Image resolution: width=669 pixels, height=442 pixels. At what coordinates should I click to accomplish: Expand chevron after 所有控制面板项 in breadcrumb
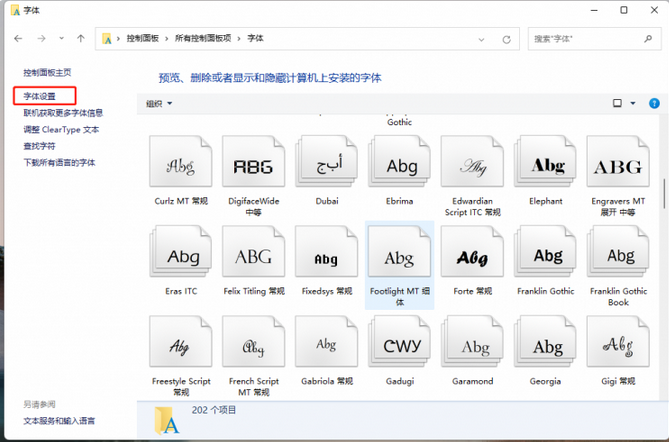pos(239,38)
